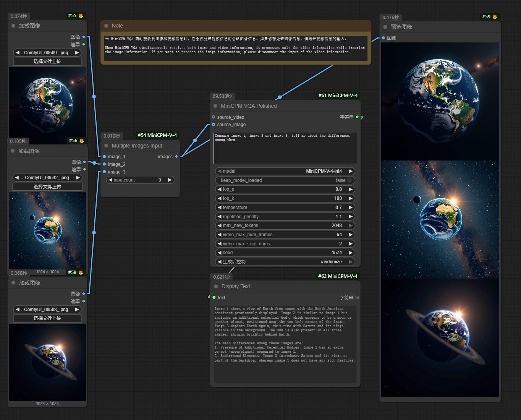Select the Earth preview in node #55
The image size is (521, 420).
click(x=47, y=105)
